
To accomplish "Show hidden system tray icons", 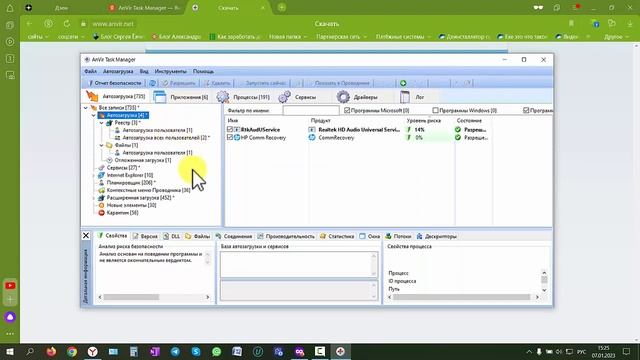I will (x=529, y=351).
